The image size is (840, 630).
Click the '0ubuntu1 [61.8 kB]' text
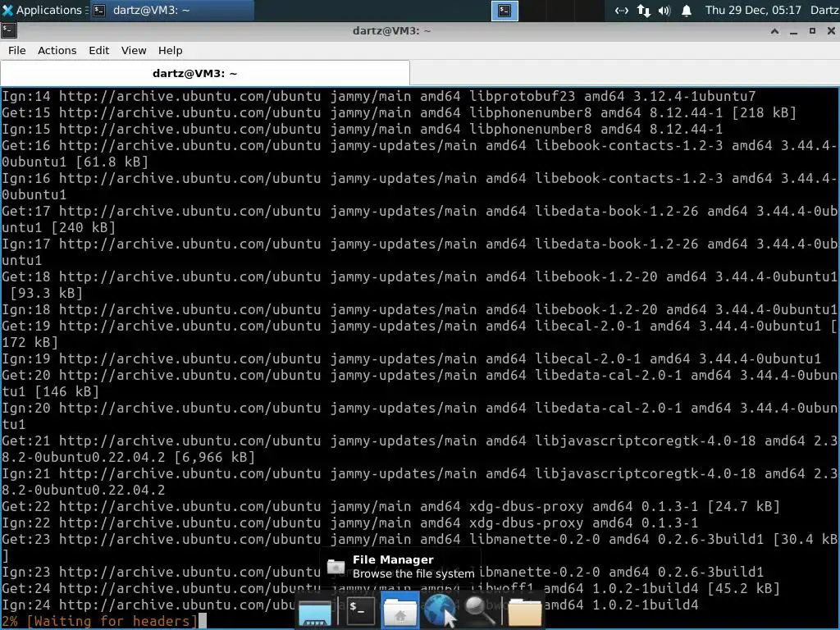click(x=75, y=162)
